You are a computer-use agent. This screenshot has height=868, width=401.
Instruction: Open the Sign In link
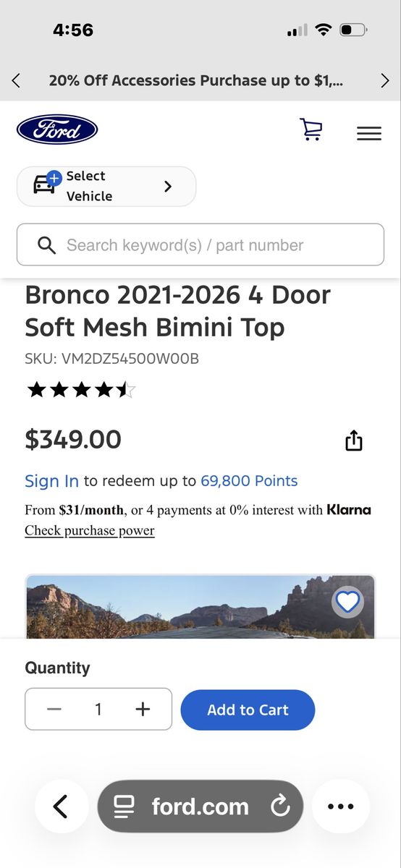tap(51, 481)
